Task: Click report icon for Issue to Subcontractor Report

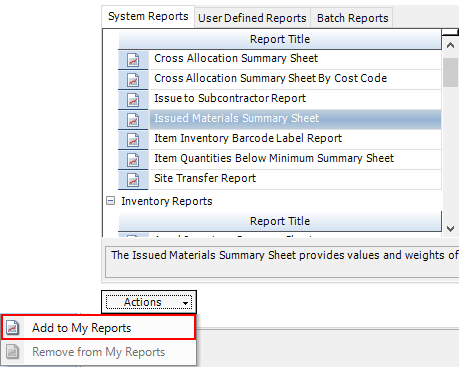Action: tap(133, 100)
